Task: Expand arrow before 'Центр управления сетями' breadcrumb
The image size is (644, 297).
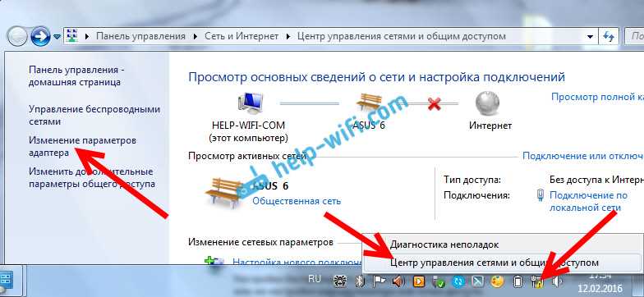Action: coord(287,36)
